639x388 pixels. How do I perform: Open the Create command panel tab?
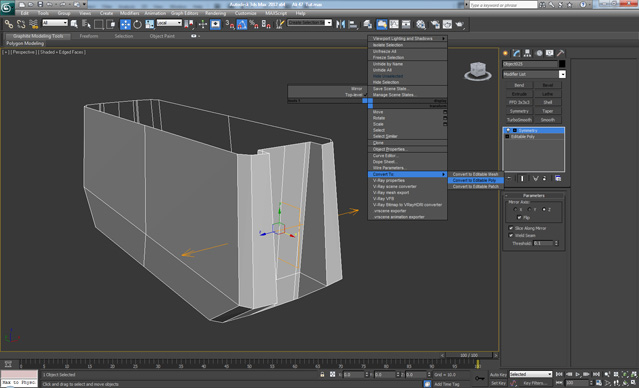pyautogui.click(x=506, y=53)
